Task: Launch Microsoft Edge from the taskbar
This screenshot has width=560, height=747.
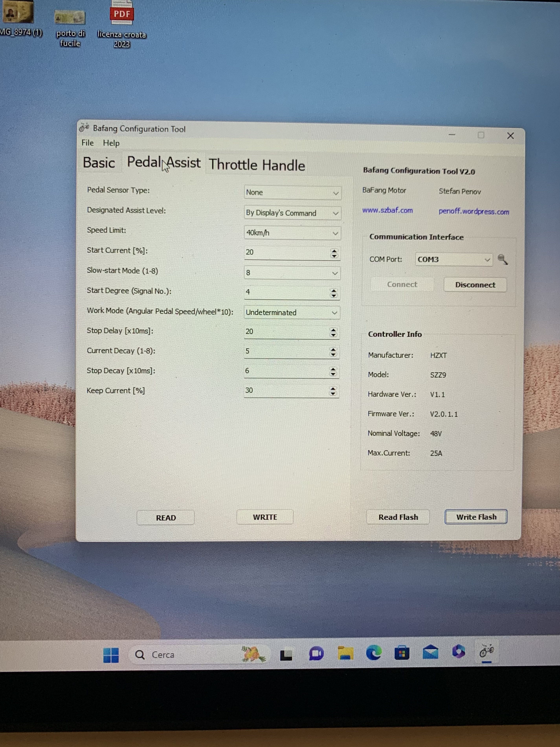Action: coord(374,652)
